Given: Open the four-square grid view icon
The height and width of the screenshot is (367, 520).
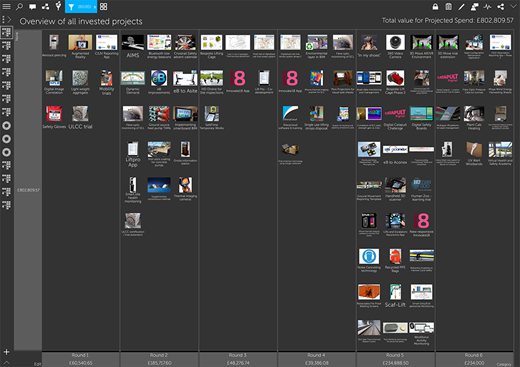Looking at the screenshot, I should 104,7.
